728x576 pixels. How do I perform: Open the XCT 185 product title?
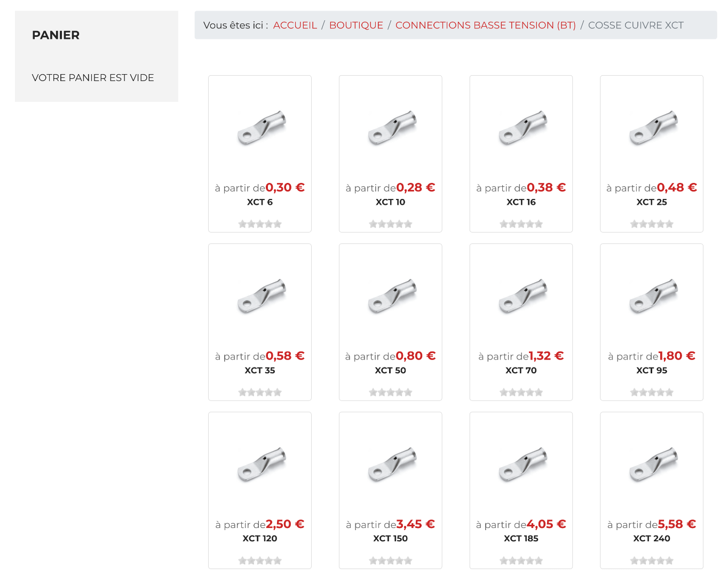coord(521,539)
